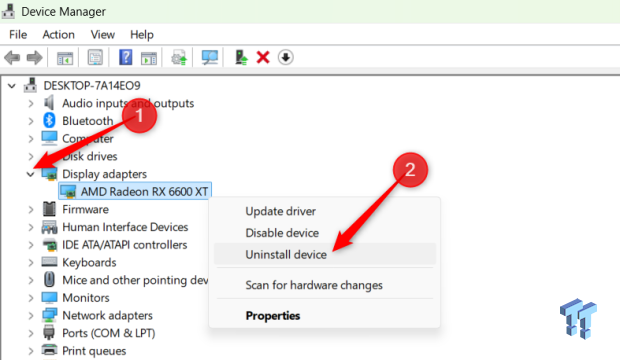
Task: Click the Ports (COM & LPT) icon
Action: tap(49, 333)
